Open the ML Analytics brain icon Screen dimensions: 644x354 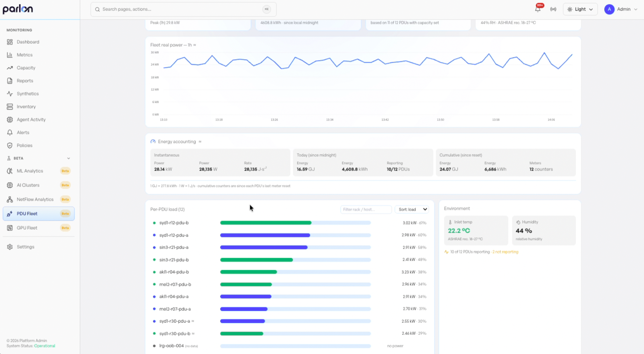point(10,171)
